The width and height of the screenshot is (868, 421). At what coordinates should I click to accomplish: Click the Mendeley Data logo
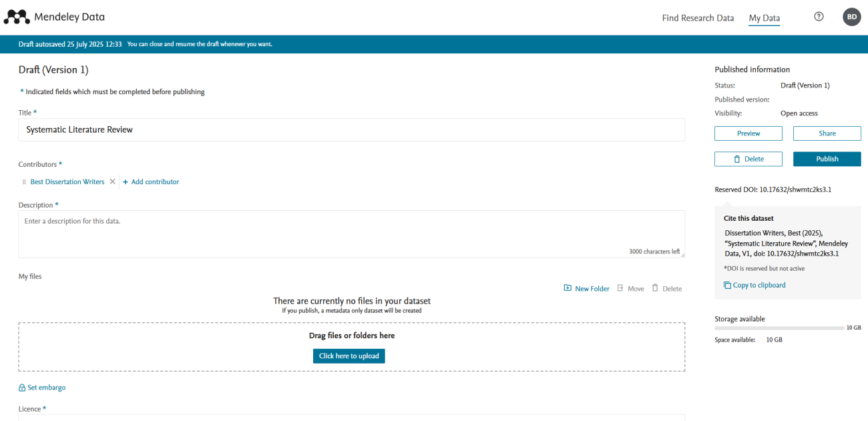pyautogui.click(x=53, y=17)
